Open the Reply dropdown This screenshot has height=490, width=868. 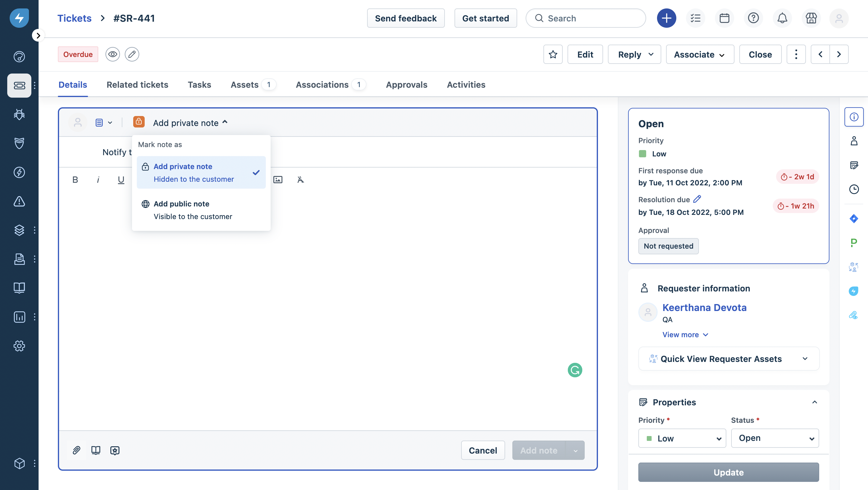coord(634,54)
